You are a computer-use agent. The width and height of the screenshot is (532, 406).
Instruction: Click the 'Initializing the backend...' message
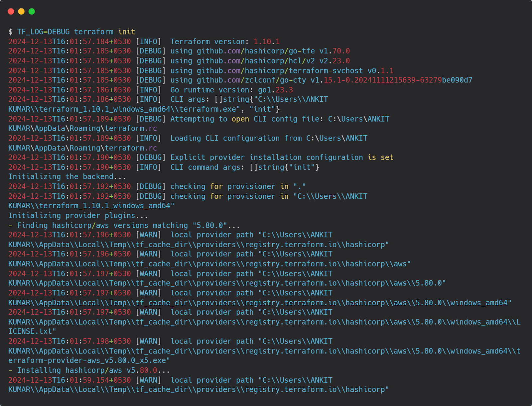click(x=67, y=177)
